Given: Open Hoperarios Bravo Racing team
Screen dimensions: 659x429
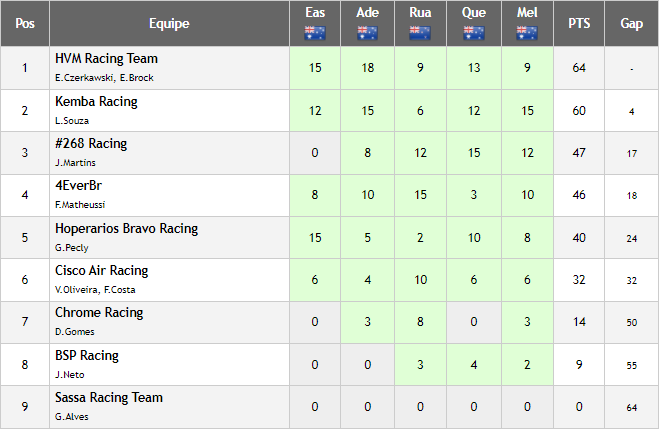Looking at the screenshot, I should tap(127, 228).
